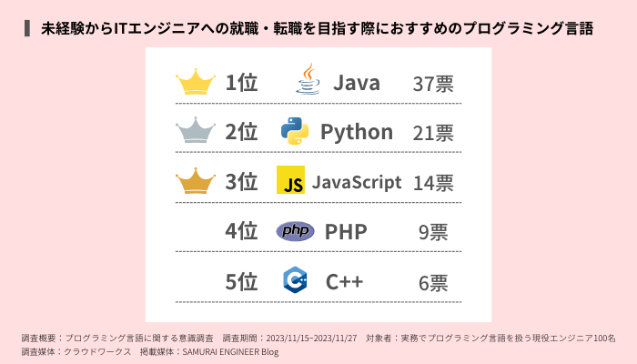
Task: Click the Java coffee cup logo
Action: (308, 80)
